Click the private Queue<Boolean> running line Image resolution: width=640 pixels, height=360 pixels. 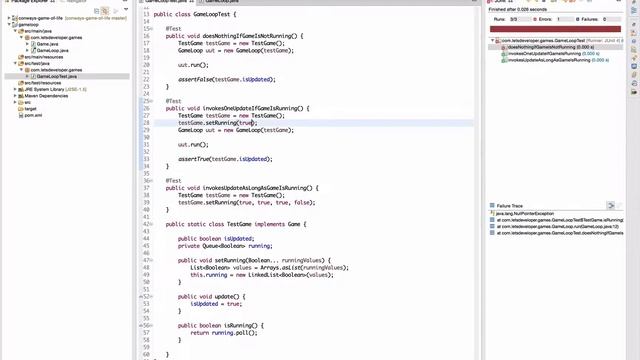pyautogui.click(x=225, y=246)
